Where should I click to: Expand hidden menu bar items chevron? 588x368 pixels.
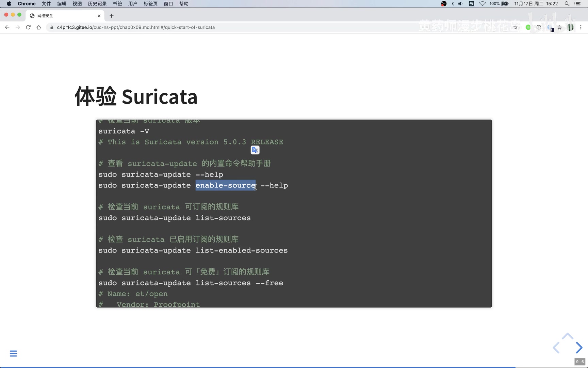[453, 4]
